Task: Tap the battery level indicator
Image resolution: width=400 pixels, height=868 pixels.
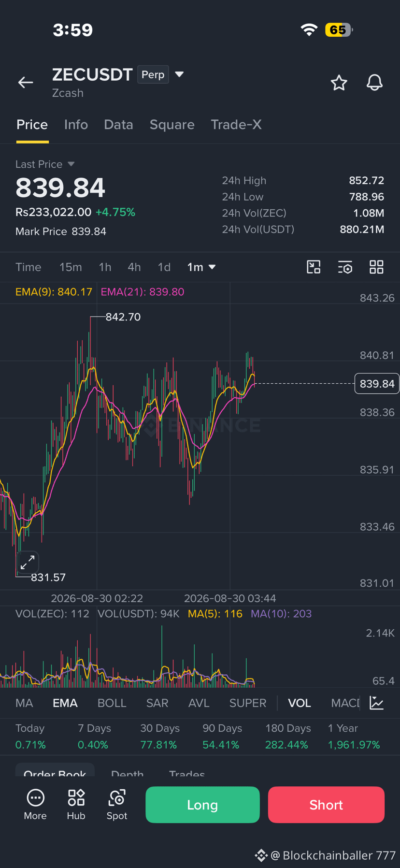Action: [x=339, y=29]
